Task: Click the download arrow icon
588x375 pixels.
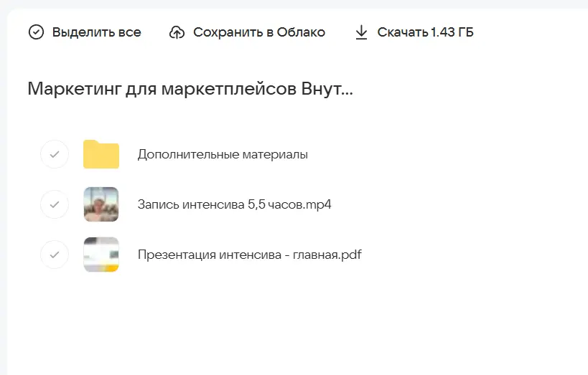Action: 361,32
